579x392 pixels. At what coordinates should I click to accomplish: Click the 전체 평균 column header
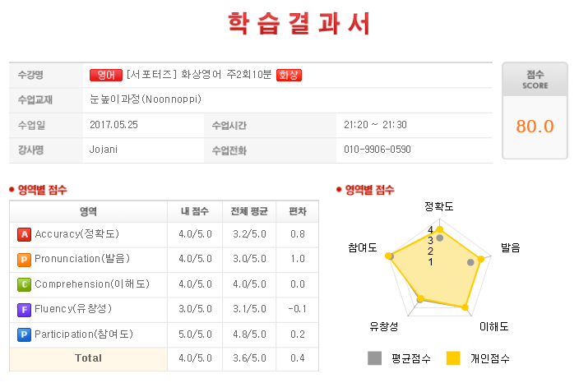pos(249,211)
